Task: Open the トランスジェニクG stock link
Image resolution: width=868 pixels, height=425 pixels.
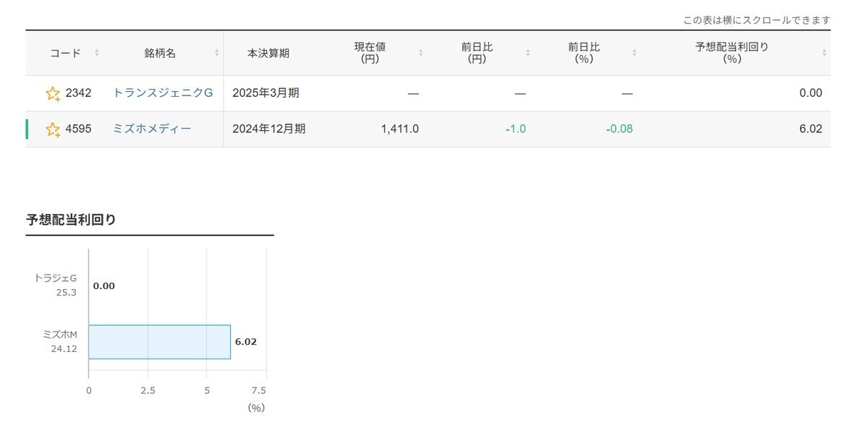Action: point(163,93)
